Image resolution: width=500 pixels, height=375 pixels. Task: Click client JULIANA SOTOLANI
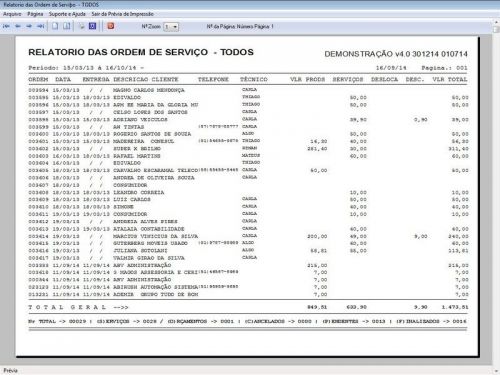tap(140, 251)
